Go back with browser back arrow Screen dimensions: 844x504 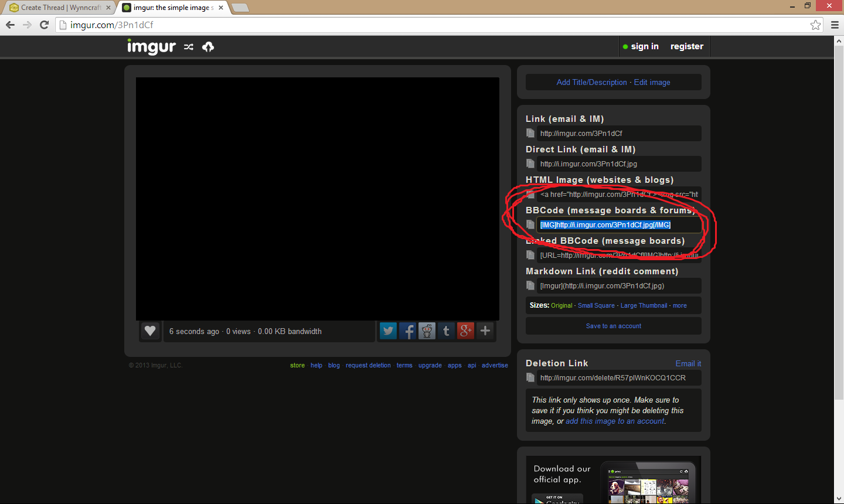pos(10,25)
